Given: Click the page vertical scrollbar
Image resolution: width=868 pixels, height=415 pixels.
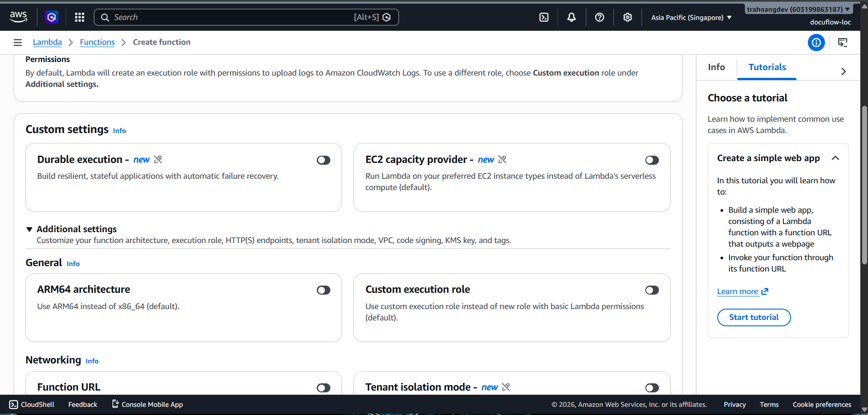Looking at the screenshot, I should 864,185.
